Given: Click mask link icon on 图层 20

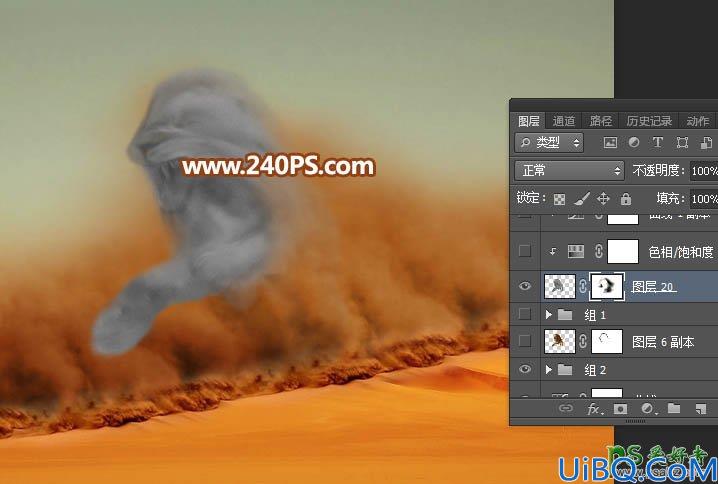Looking at the screenshot, I should pos(582,287).
